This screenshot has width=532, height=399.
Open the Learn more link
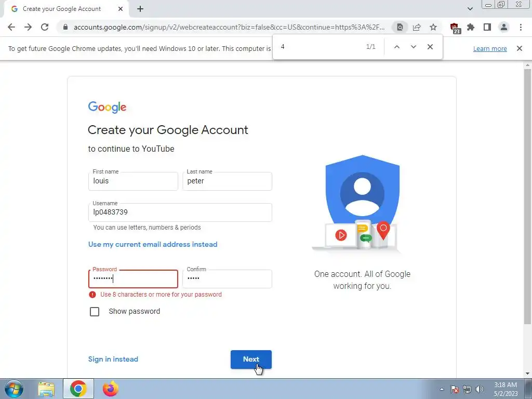490,48
